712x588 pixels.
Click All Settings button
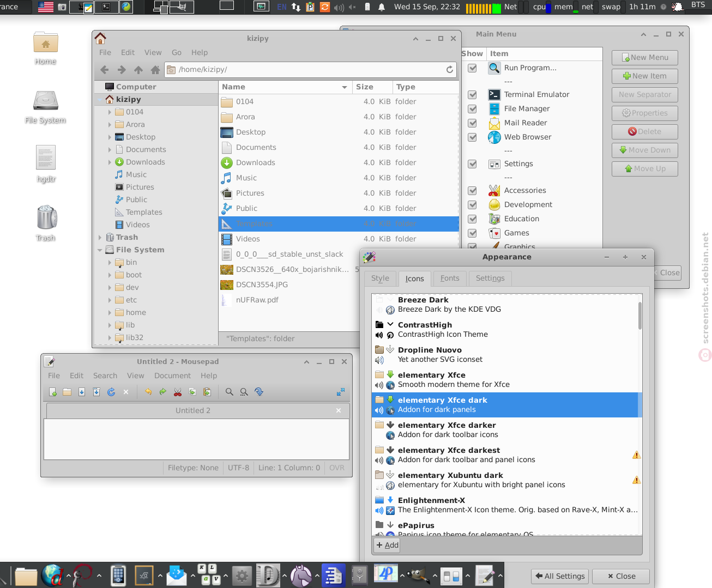pos(560,576)
